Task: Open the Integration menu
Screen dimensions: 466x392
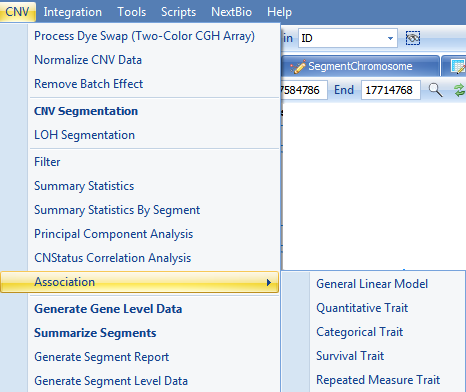Action: pyautogui.click(x=73, y=12)
